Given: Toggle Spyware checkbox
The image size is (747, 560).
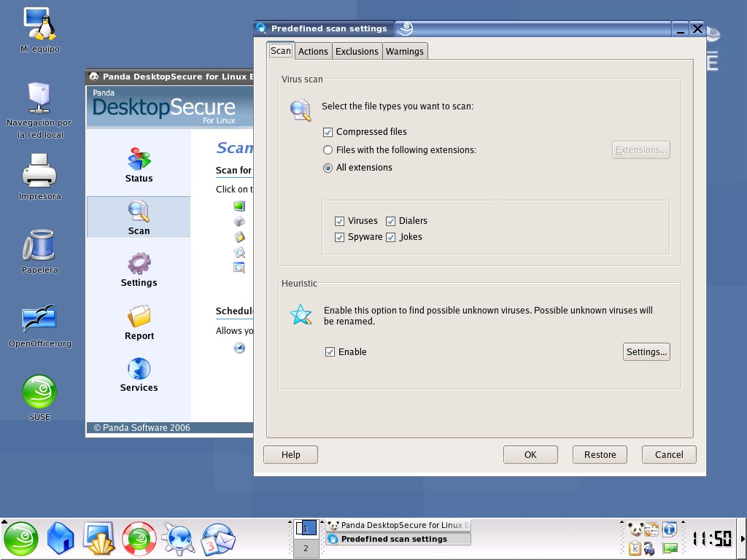Looking at the screenshot, I should 339,237.
